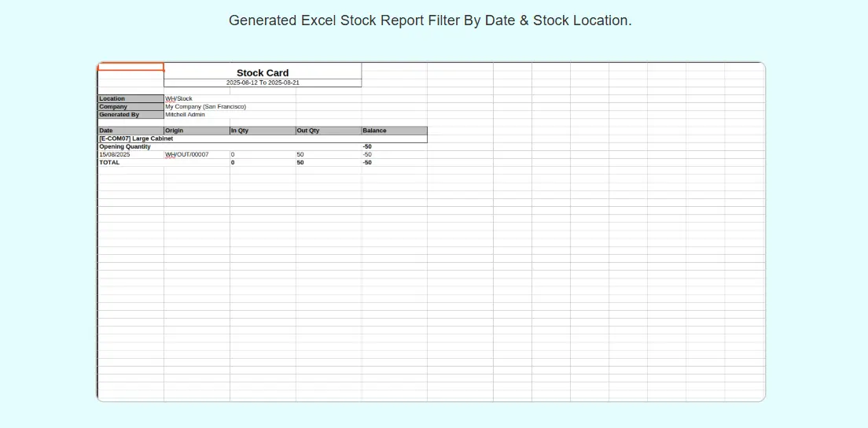
Task: Select the 15/08/2025 date cell
Action: (131, 155)
